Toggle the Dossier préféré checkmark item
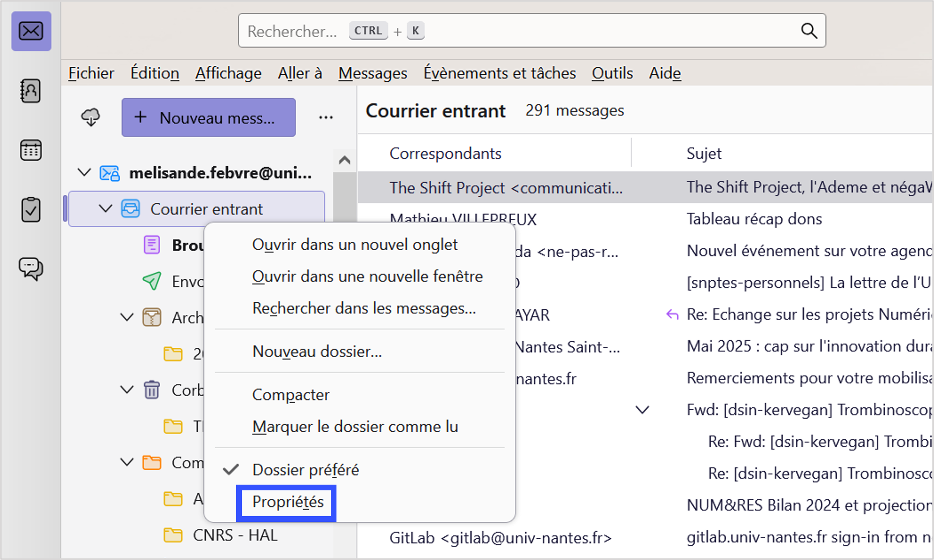 coord(305,470)
